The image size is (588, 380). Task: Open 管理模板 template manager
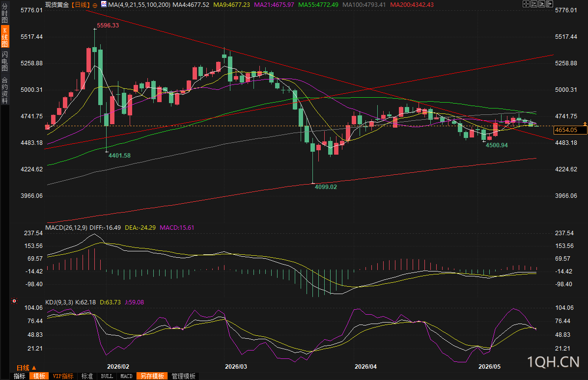pyautogui.click(x=183, y=376)
